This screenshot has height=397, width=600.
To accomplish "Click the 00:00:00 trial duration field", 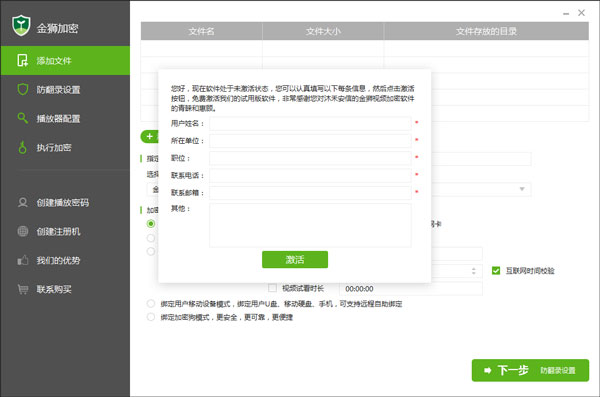I will coord(411,289).
